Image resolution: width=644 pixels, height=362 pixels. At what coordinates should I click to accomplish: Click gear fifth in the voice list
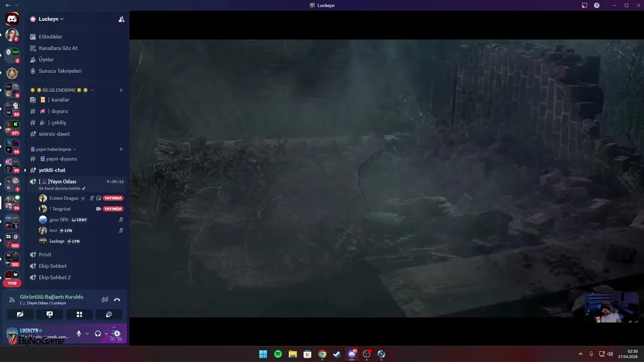[59, 220]
